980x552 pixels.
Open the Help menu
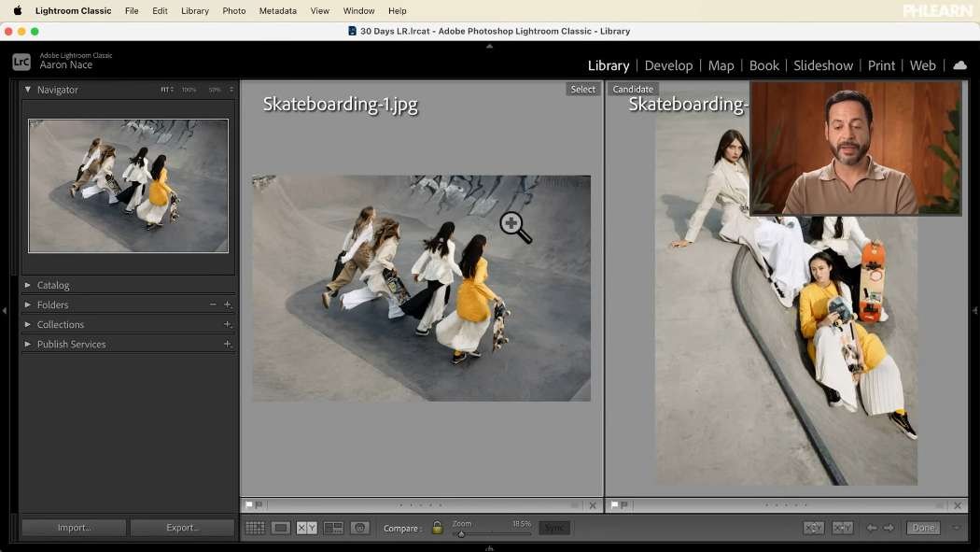[x=397, y=10]
